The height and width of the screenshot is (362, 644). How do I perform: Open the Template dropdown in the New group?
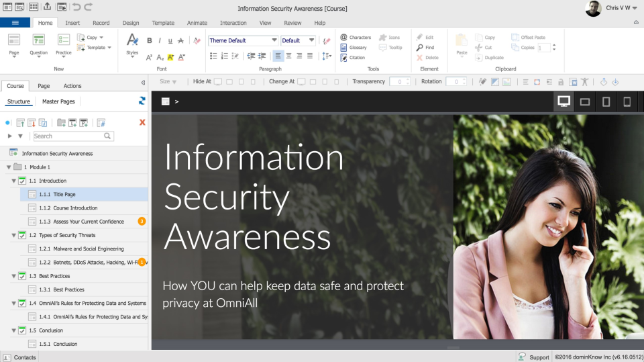(94, 48)
